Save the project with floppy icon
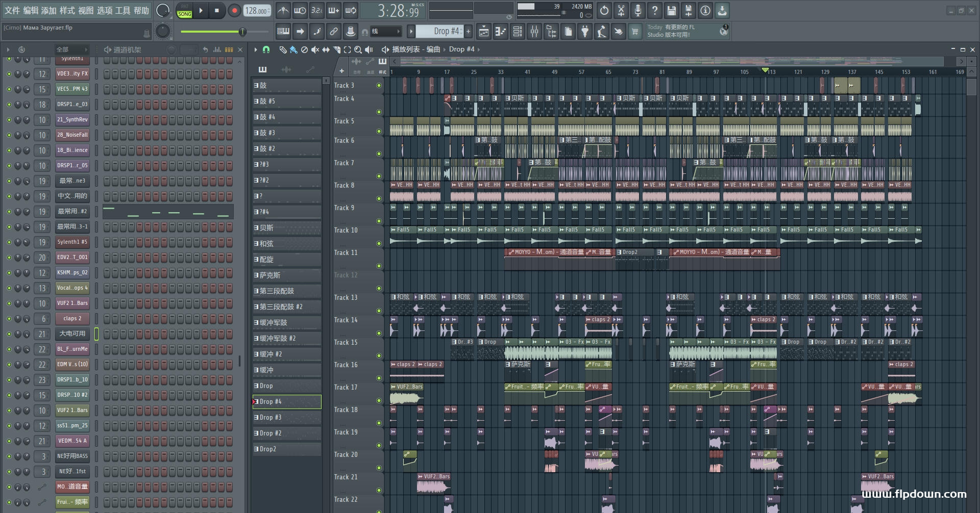This screenshot has width=980, height=513. 672,10
